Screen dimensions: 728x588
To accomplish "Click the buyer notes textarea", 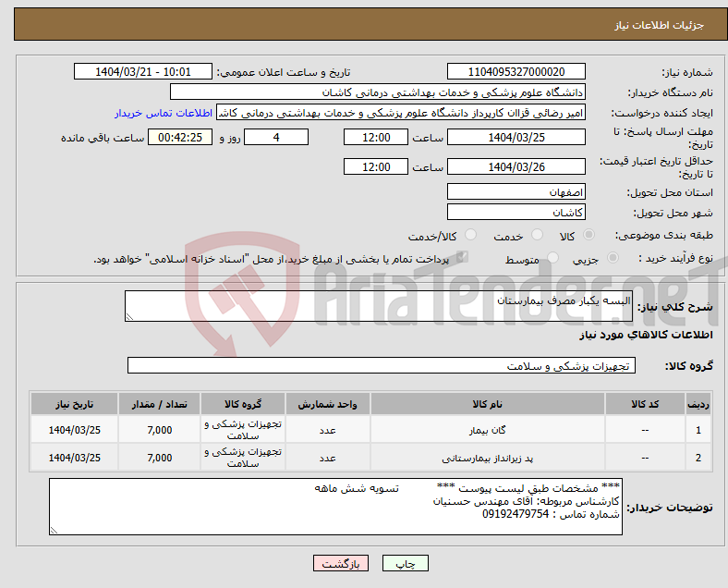I will click(335, 507).
